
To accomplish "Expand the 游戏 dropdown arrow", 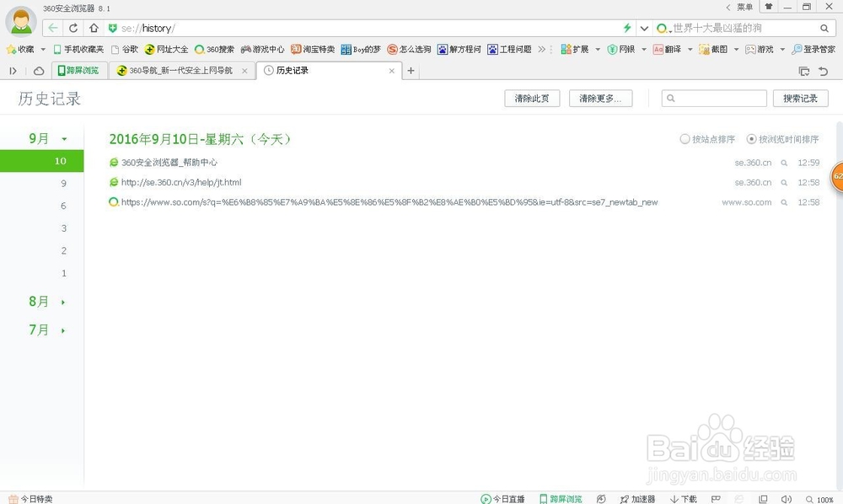I will [782, 50].
